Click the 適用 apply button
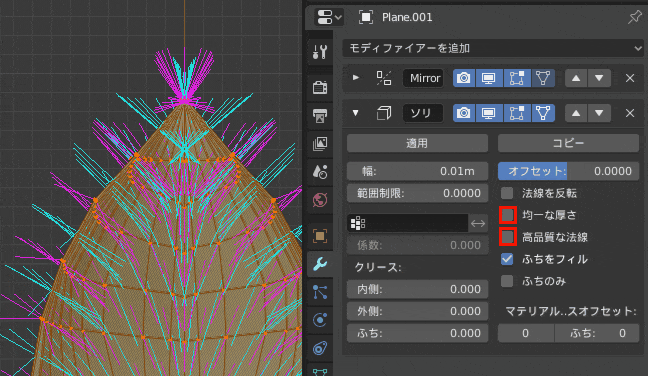This screenshot has height=376, width=648. click(x=417, y=143)
